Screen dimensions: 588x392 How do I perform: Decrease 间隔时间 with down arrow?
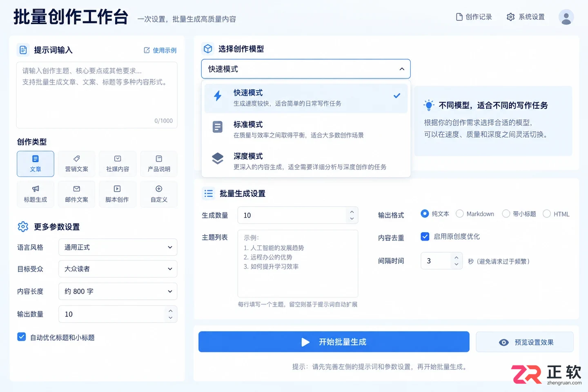[x=457, y=265]
